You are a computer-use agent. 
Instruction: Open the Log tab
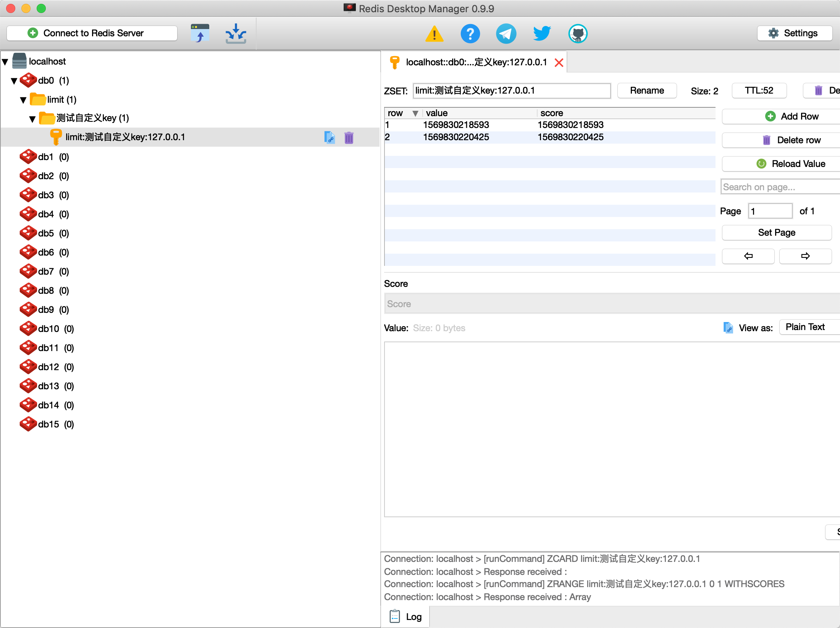tap(405, 617)
